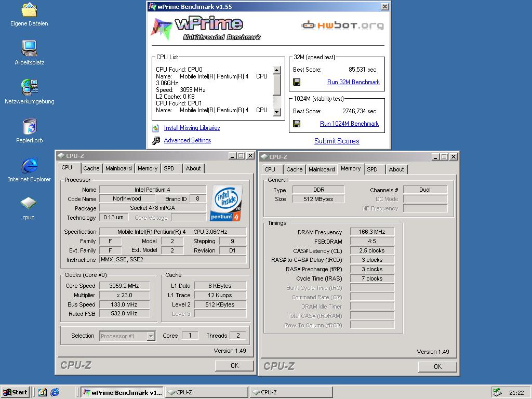Click the Rated FSB 532.0 MHz field

[124, 313]
